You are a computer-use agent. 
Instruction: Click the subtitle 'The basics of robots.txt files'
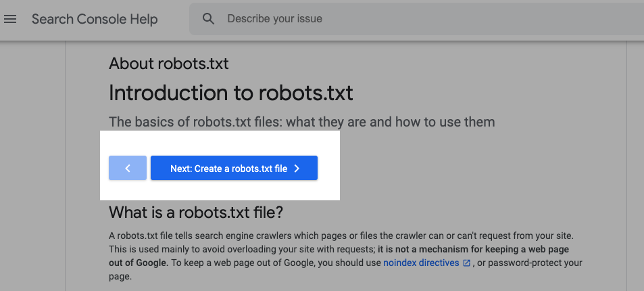pos(301,122)
